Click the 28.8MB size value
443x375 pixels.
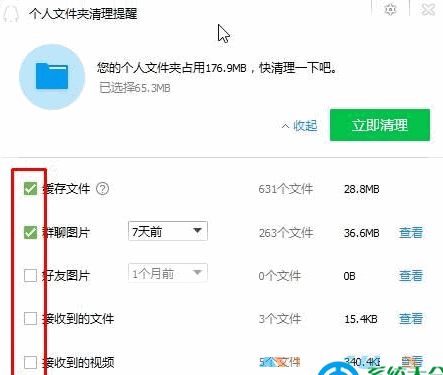click(362, 189)
